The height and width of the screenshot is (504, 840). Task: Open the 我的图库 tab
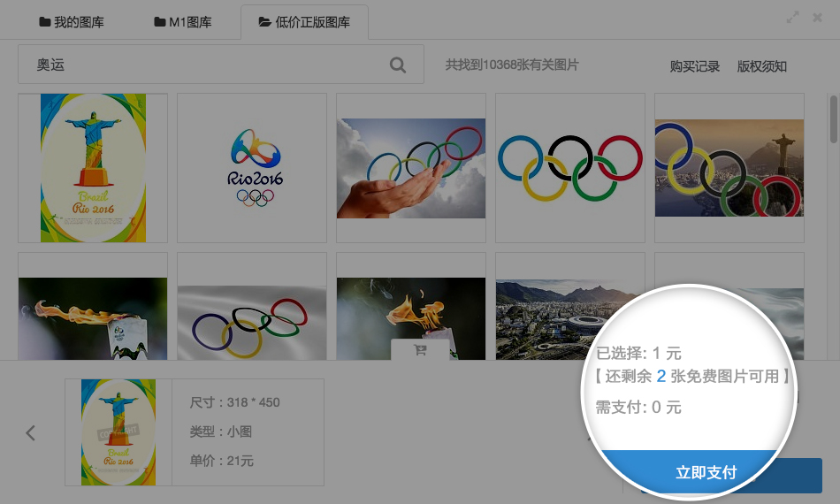click(72, 22)
